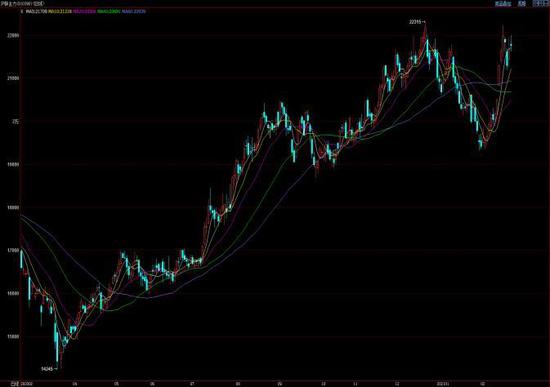Click the period label at bottom-left of time axis
This screenshot has height=387, width=550.
[x=14, y=383]
